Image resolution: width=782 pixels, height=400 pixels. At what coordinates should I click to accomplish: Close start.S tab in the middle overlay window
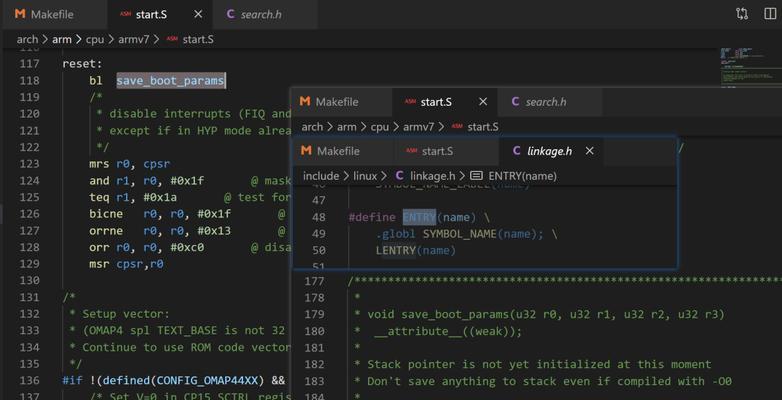point(483,102)
